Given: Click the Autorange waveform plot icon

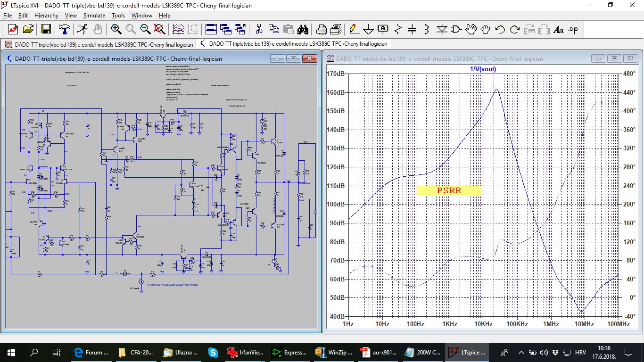Looking at the screenshot, I should (178, 29).
